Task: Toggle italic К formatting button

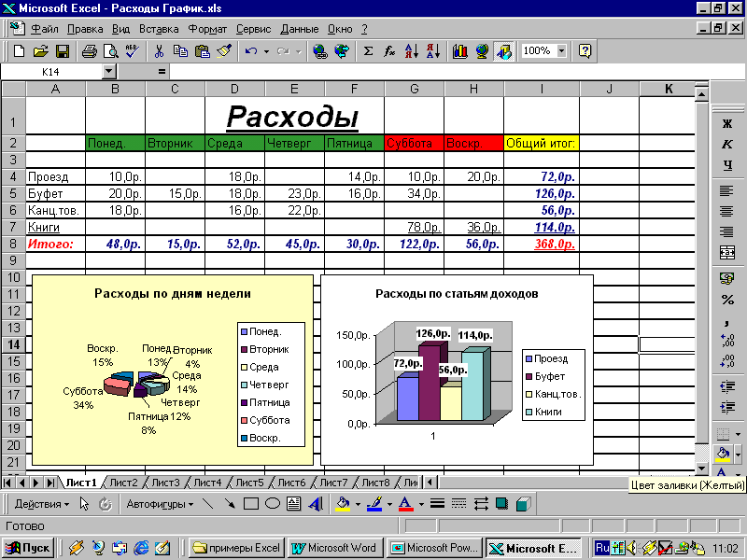Action: (727, 145)
